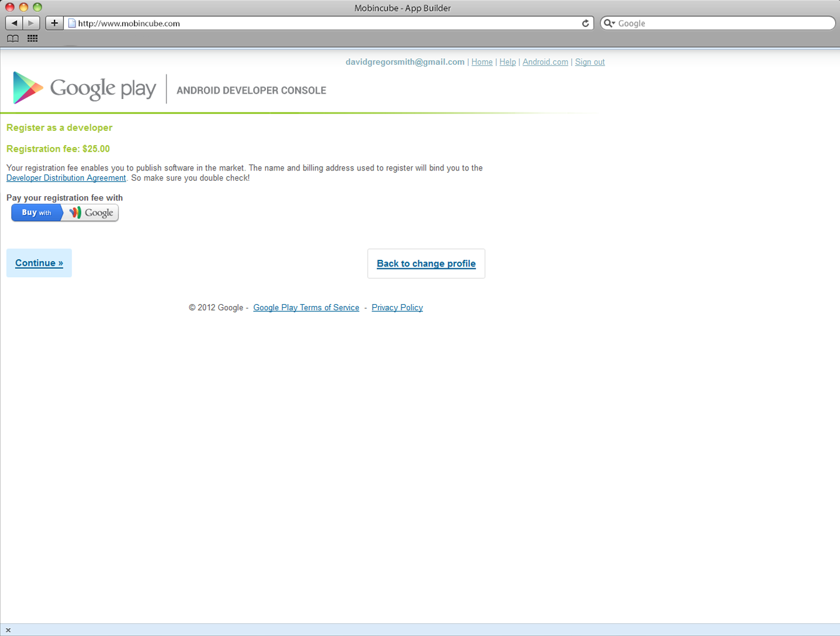Click davidgregorsmith@gmail.com account text
The width and height of the screenshot is (840, 636).
(x=405, y=62)
